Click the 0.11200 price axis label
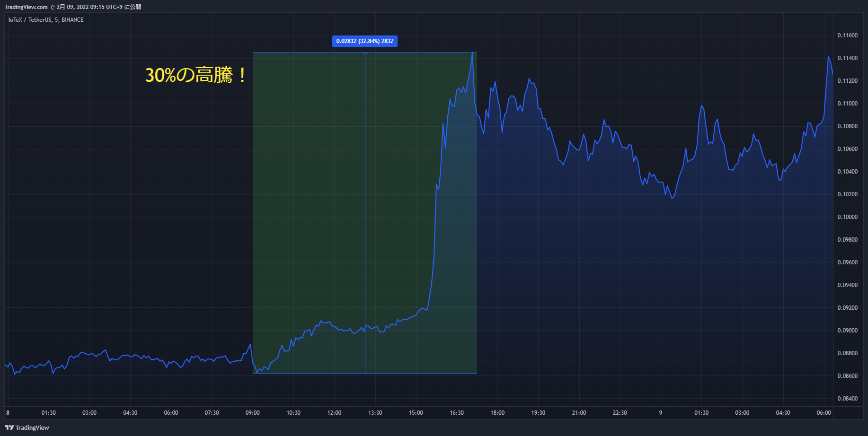The width and height of the screenshot is (868, 436). point(847,81)
